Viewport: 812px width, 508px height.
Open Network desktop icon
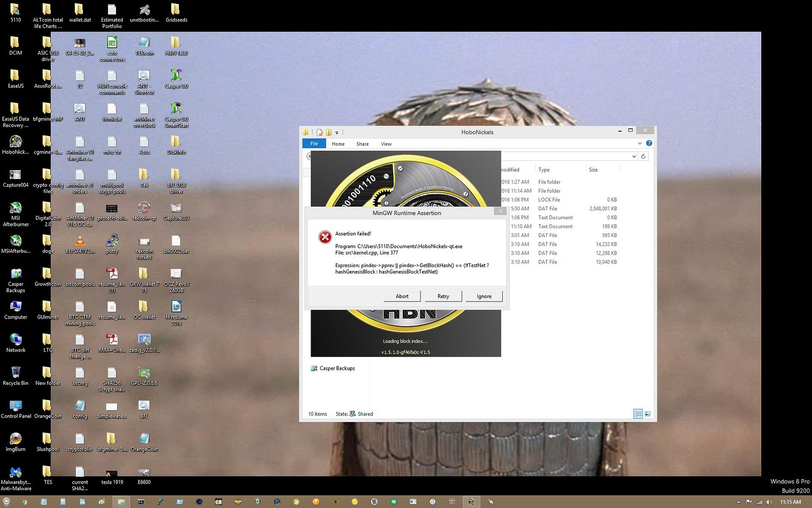coord(16,343)
